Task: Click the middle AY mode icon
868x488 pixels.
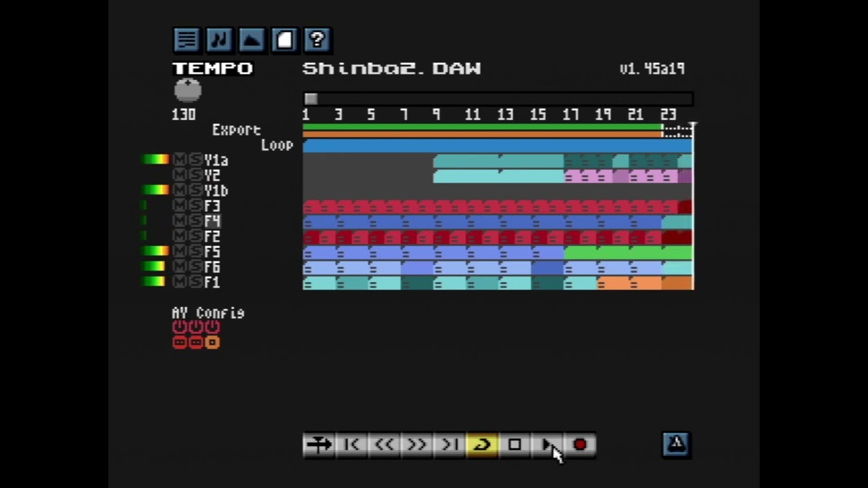Action: point(196,343)
